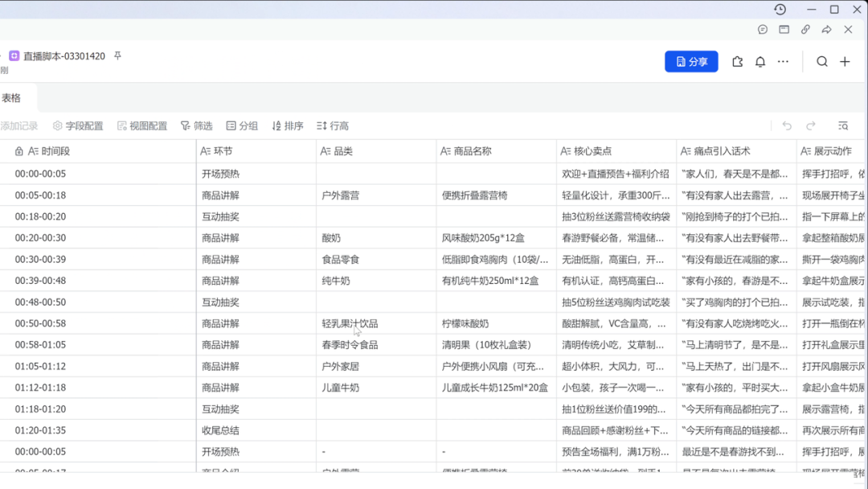The image size is (868, 489).
Task: Open the 分组 group dropdown
Action: pyautogui.click(x=242, y=126)
